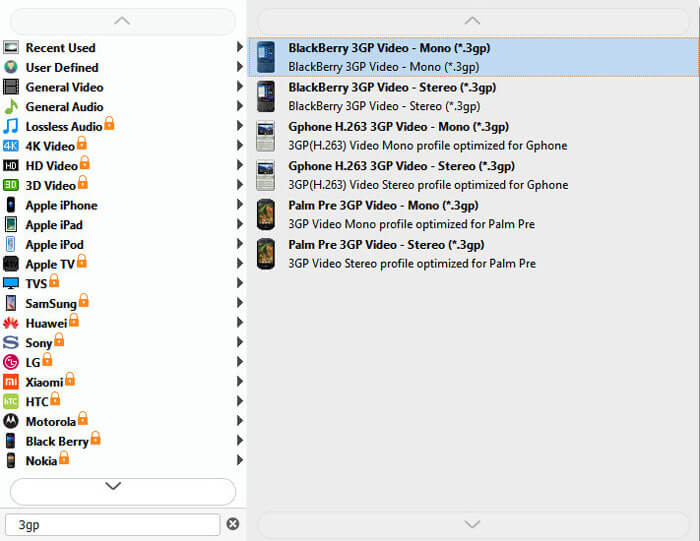Expand the SamSung submenu arrow

(x=240, y=303)
